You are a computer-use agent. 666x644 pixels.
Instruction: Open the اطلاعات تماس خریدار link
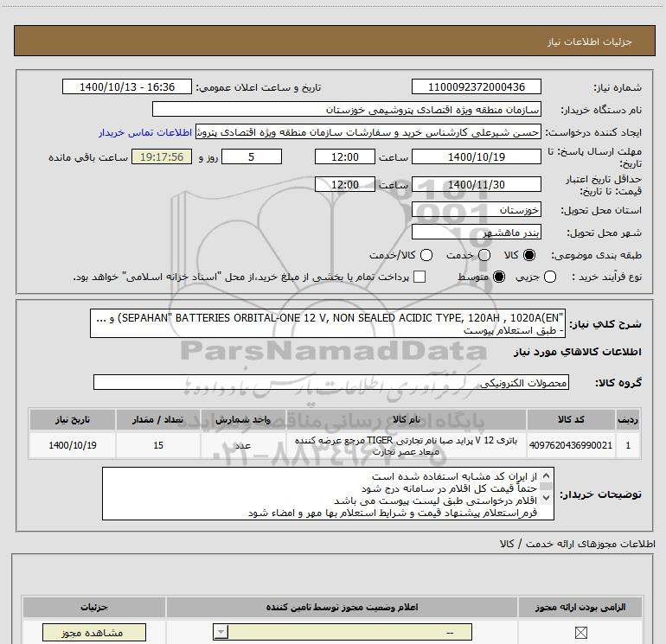coord(145,132)
